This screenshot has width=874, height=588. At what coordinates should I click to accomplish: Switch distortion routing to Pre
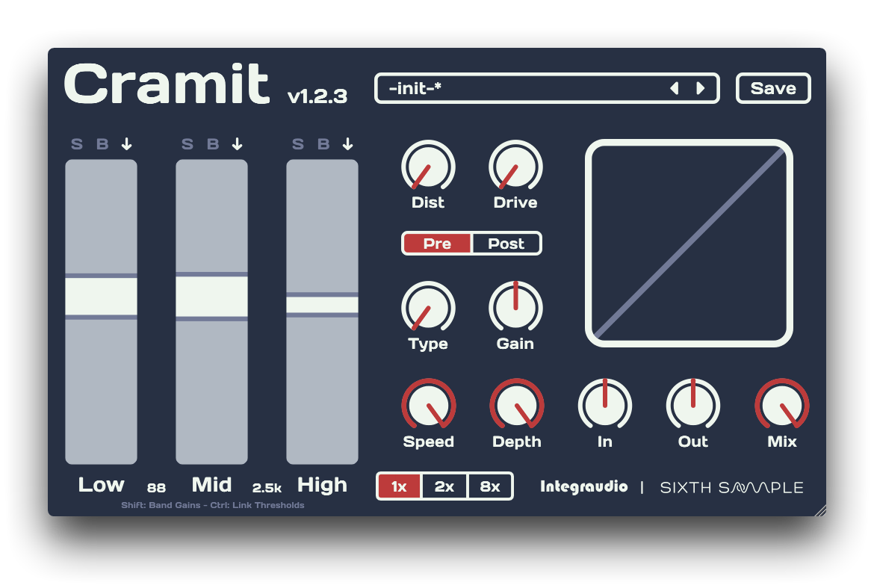(x=437, y=244)
